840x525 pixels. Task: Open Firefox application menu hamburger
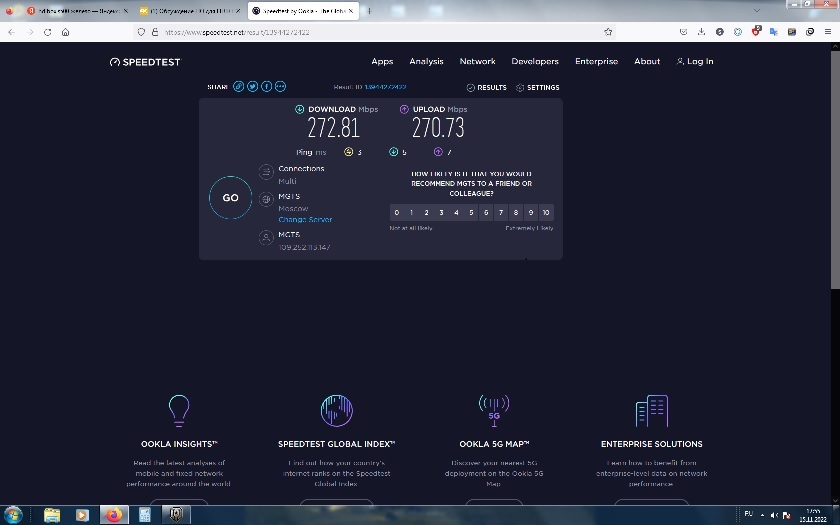tap(828, 32)
